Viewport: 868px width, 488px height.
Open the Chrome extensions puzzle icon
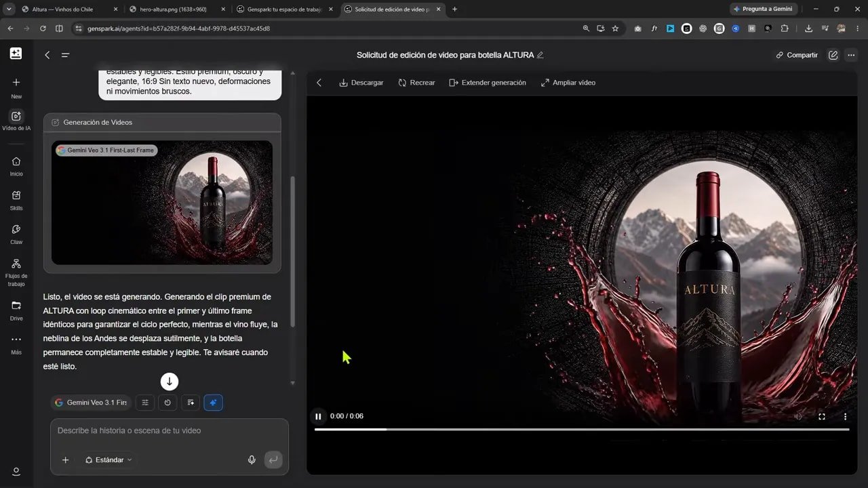pos(785,28)
